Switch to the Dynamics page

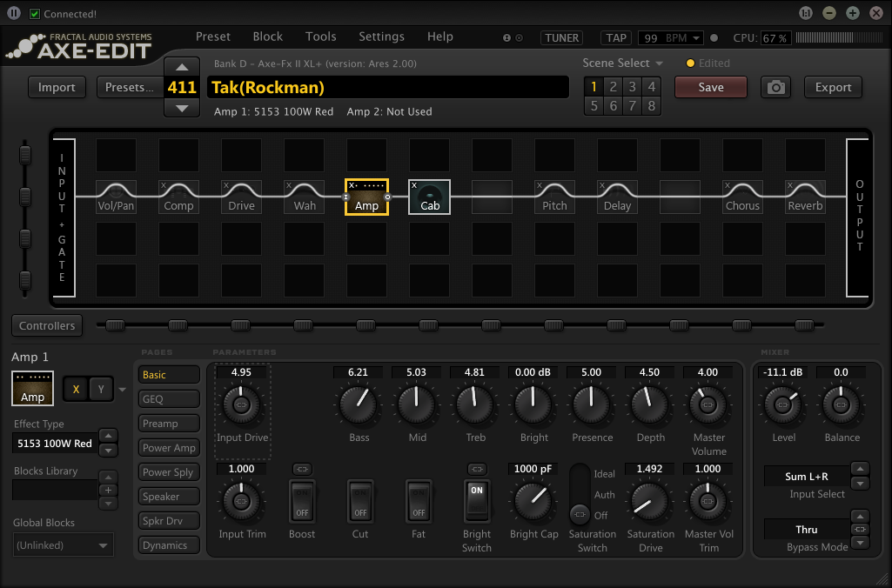coord(169,545)
